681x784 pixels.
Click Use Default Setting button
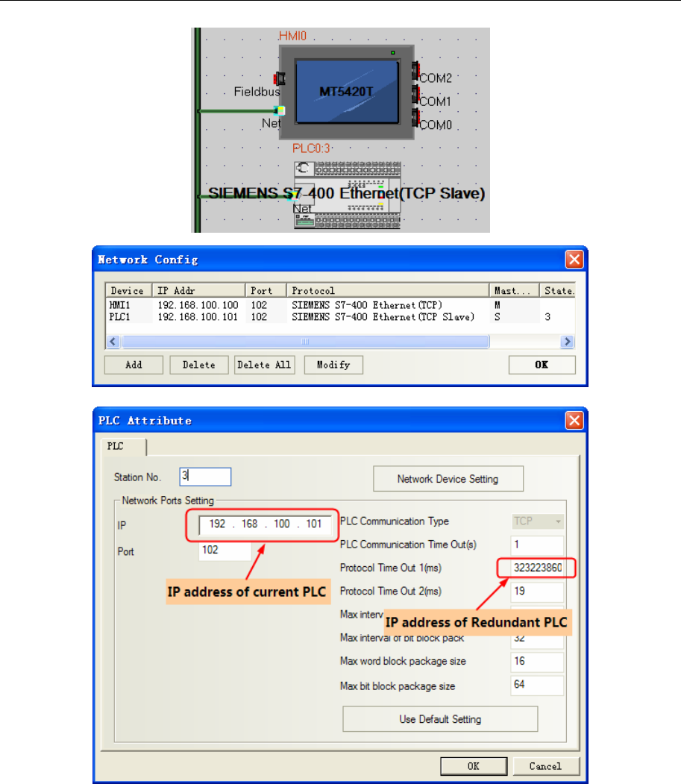(440, 719)
